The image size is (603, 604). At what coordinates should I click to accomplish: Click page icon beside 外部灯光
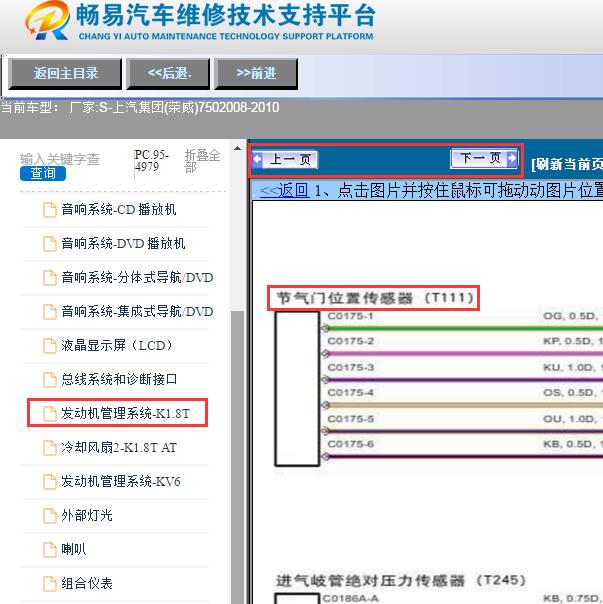click(x=50, y=515)
